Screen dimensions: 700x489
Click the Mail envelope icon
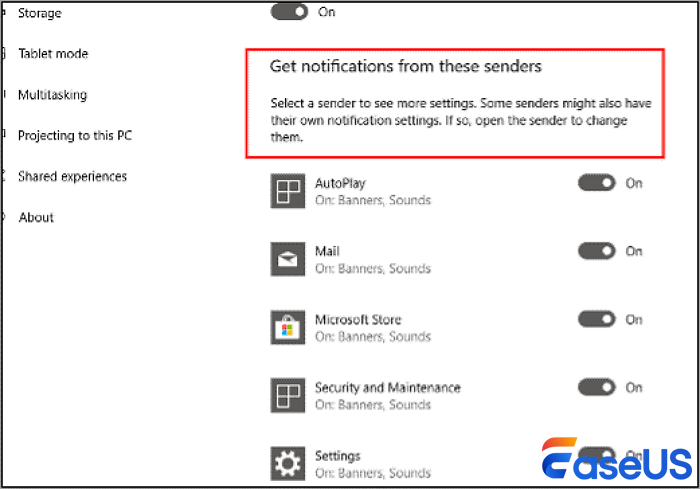[288, 259]
